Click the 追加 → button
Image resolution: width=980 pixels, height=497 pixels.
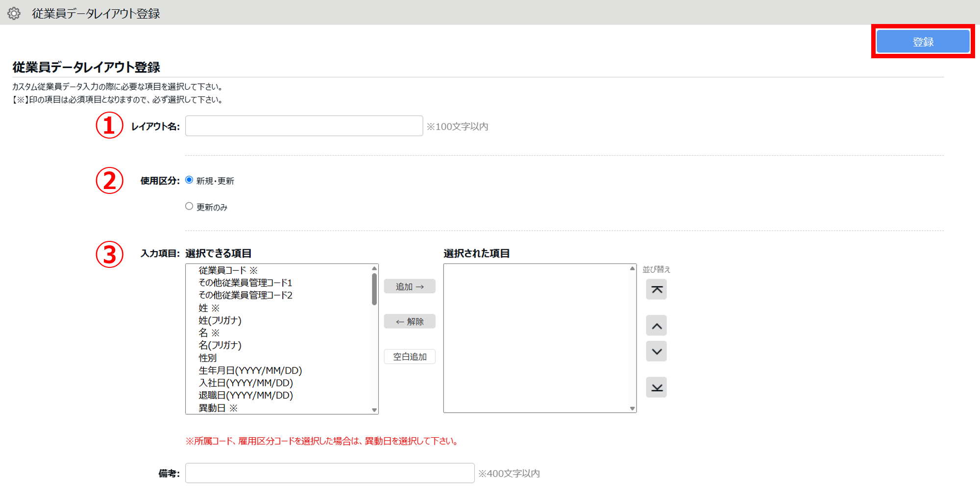[410, 286]
